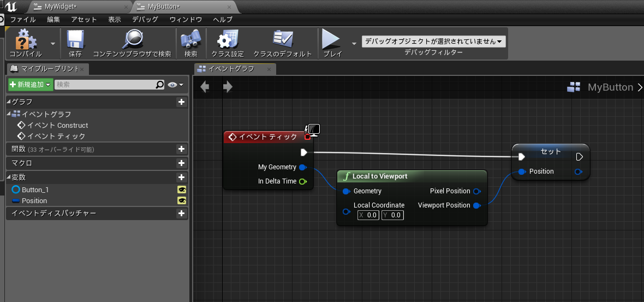The width and height of the screenshot is (644, 302).
Task: Click the magnifier icon in search field
Action: pos(160,85)
